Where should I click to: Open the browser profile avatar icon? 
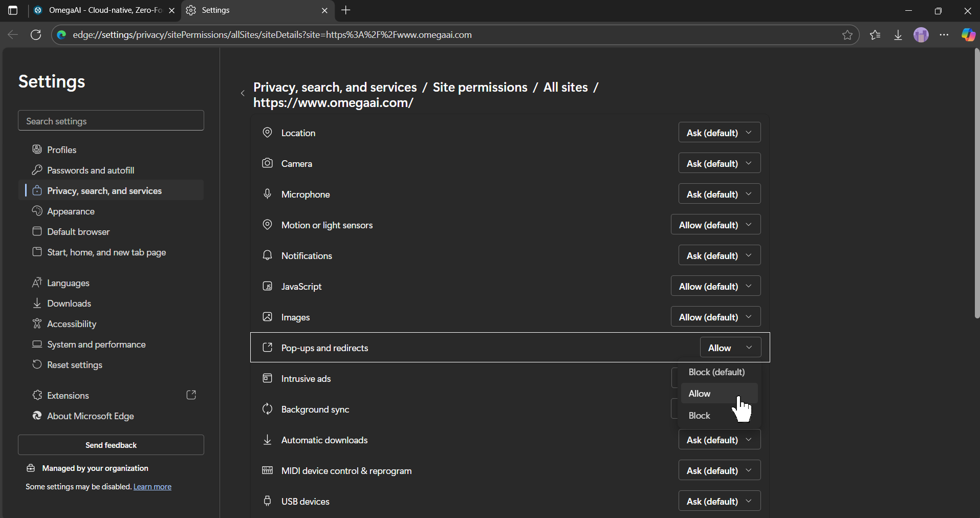point(921,35)
